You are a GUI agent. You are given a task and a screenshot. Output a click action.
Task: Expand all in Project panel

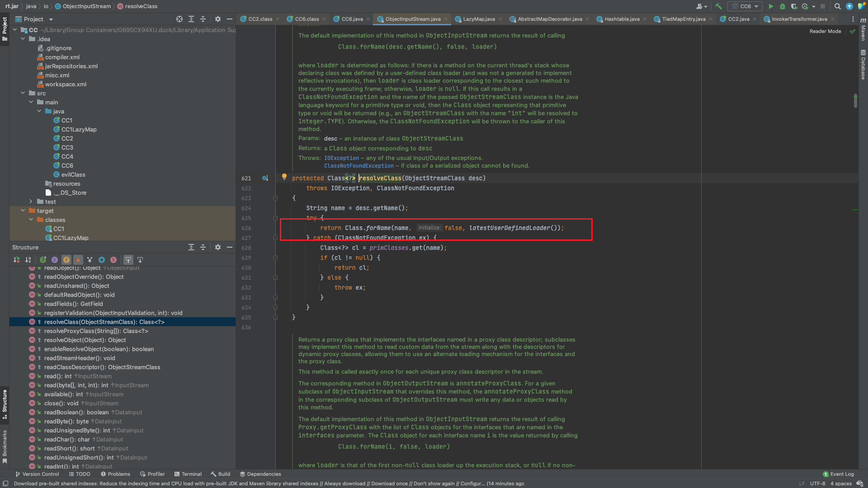tap(191, 19)
